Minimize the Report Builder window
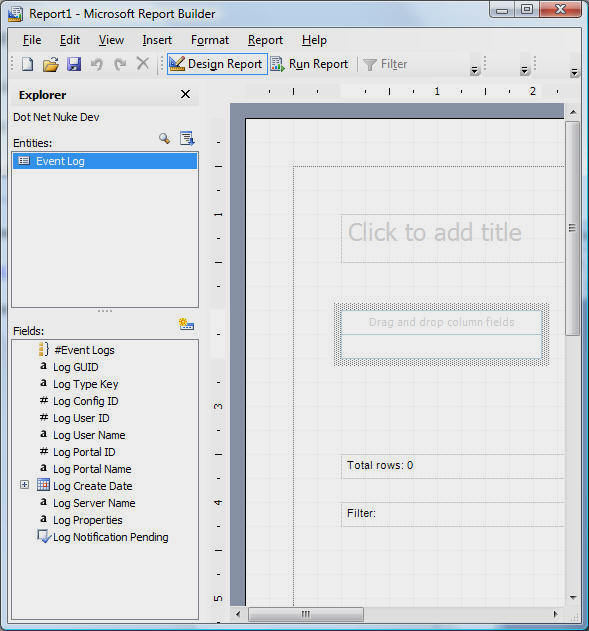589x631 pixels. pyautogui.click(x=502, y=10)
